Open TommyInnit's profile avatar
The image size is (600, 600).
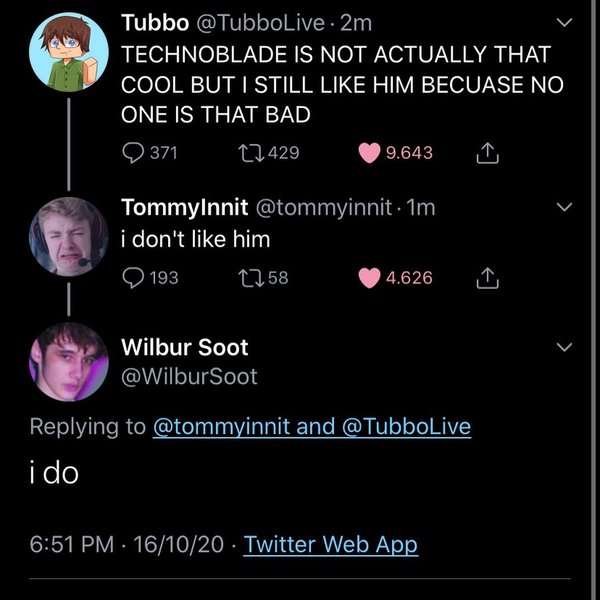[x=68, y=236]
